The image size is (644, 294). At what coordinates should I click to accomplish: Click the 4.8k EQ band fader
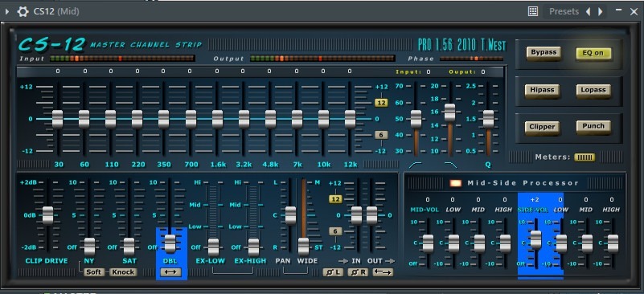tap(270, 119)
